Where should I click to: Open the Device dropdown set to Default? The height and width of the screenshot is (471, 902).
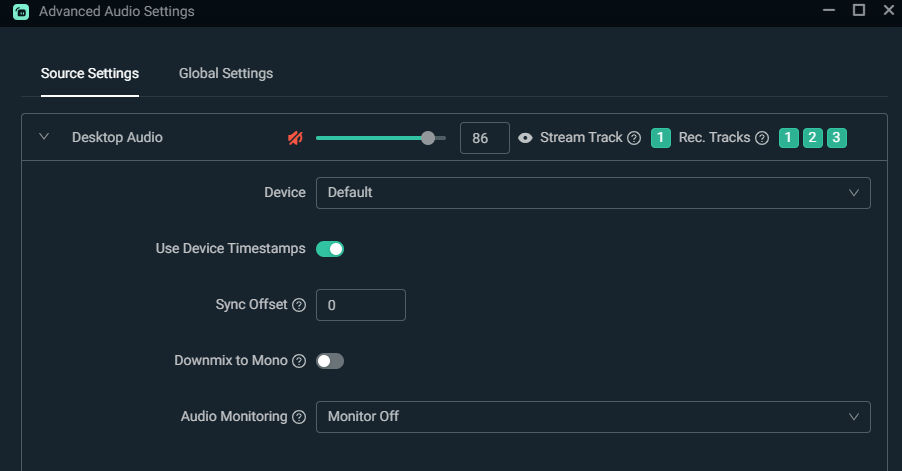pos(593,193)
